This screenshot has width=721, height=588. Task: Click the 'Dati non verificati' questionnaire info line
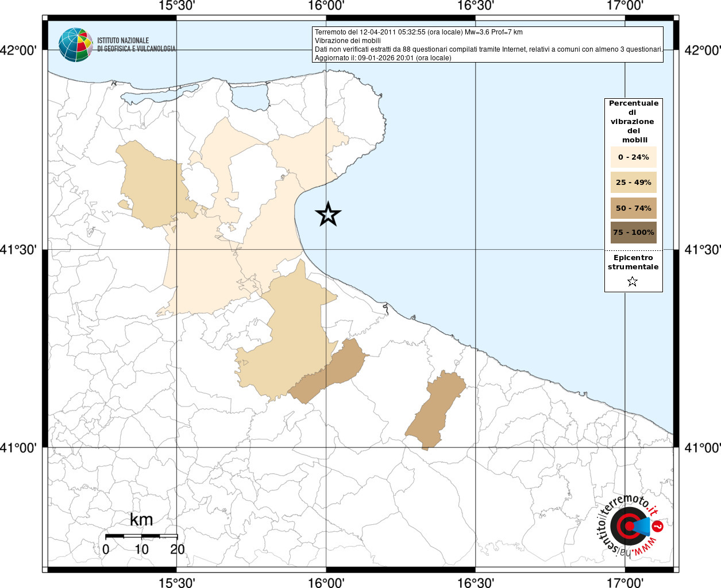[x=488, y=49]
